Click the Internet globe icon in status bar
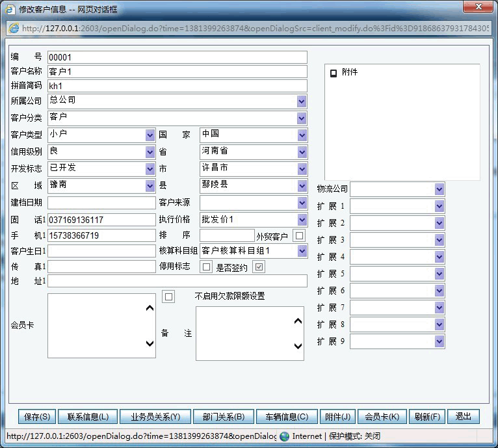Image resolution: width=498 pixels, height=448 pixels. coord(285,436)
